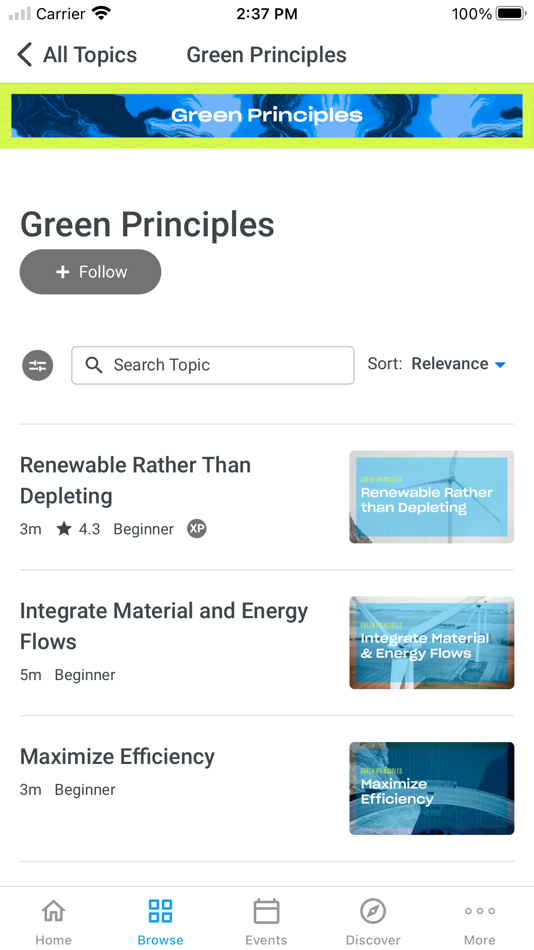534x950 pixels.
Task: Open the Home tab
Action: click(x=53, y=921)
